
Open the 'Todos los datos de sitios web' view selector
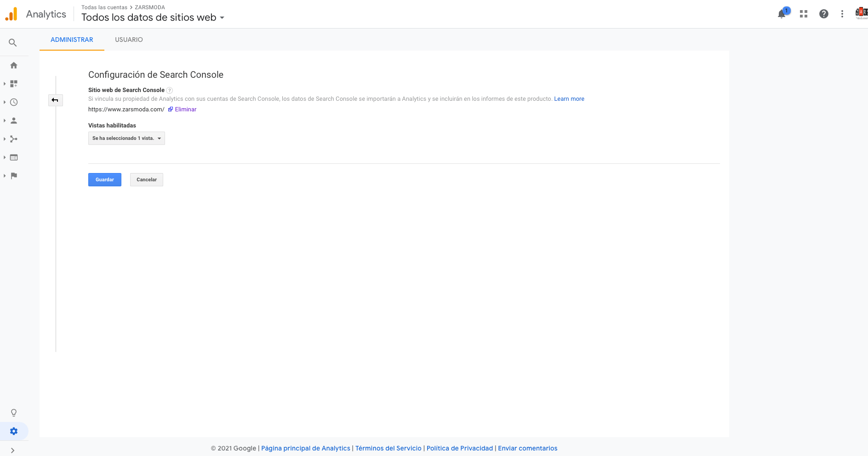pyautogui.click(x=153, y=17)
